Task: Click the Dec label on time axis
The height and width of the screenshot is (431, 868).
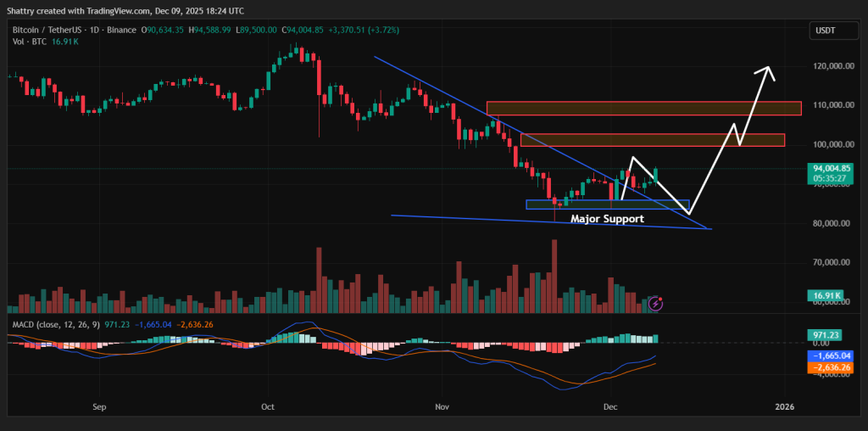Action: pyautogui.click(x=610, y=407)
